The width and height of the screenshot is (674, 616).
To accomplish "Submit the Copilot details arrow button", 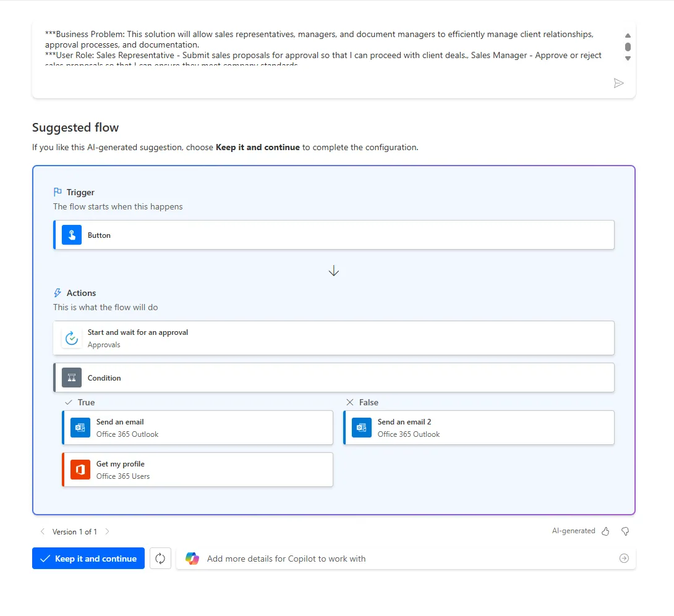I will click(624, 559).
